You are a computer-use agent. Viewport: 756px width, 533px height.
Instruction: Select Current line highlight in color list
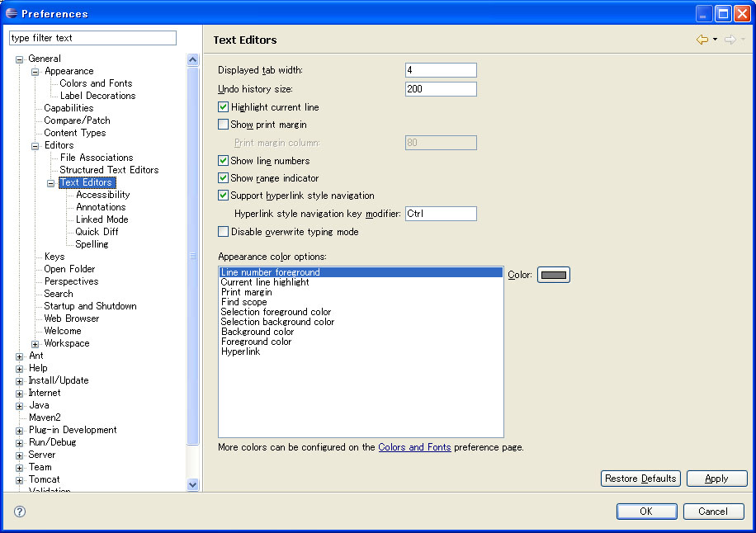[265, 282]
